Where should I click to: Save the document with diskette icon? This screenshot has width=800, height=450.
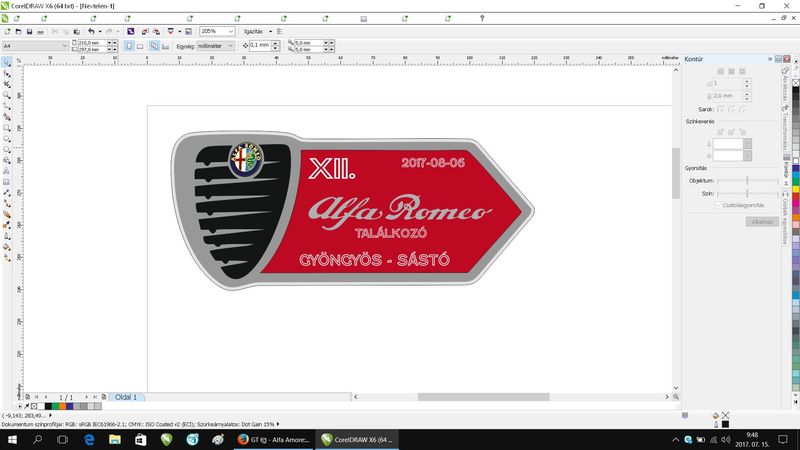tap(29, 32)
